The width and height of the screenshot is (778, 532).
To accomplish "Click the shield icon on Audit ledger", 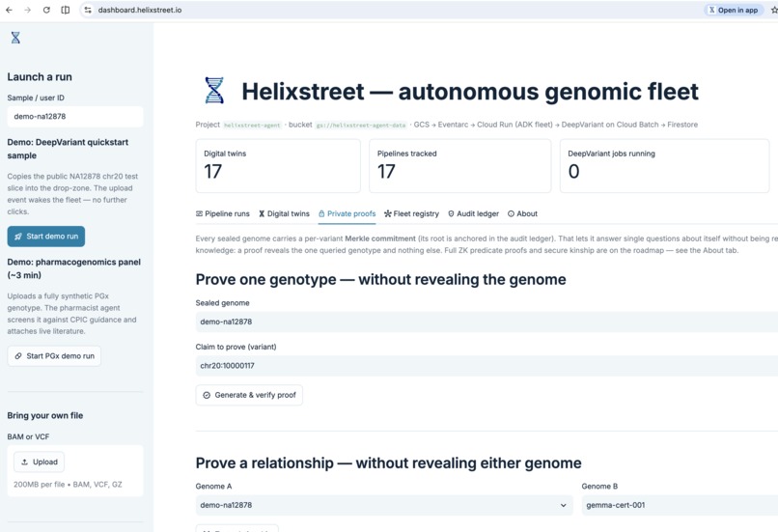I will coord(451,214).
